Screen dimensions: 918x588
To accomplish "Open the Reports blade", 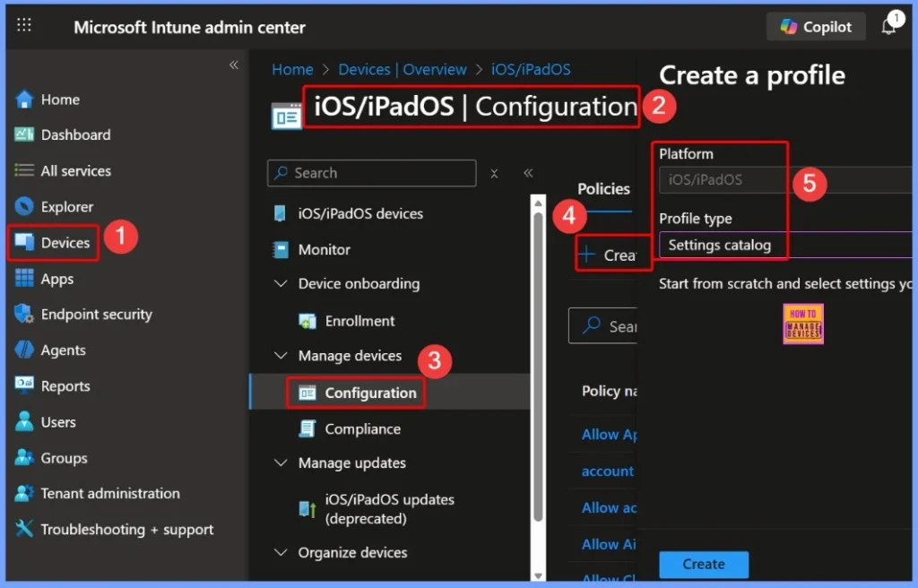I will (x=64, y=386).
